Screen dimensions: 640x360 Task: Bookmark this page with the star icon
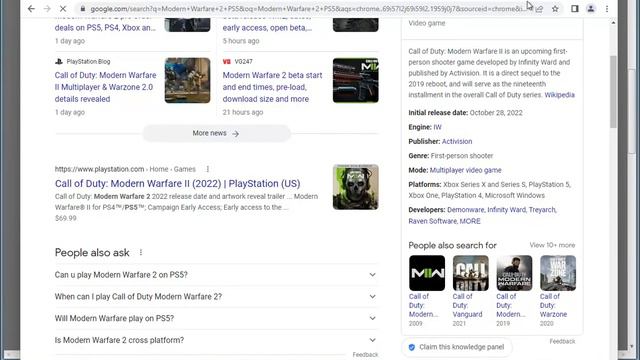pos(555,9)
